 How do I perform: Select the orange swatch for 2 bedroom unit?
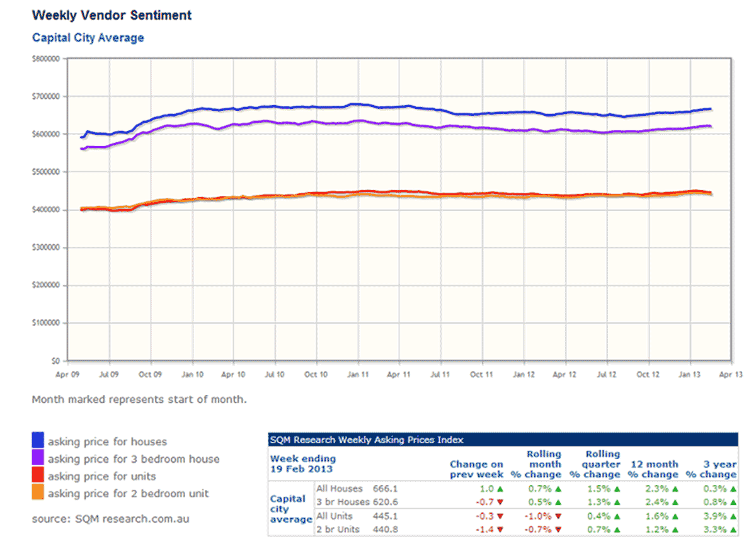pos(38,493)
